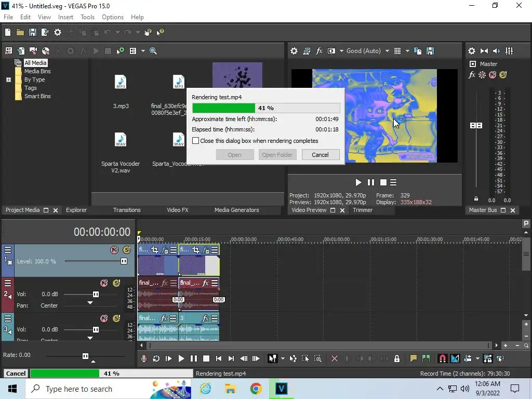
Task: Click the Dim Output speaker icon in Master
Action: (x=496, y=51)
